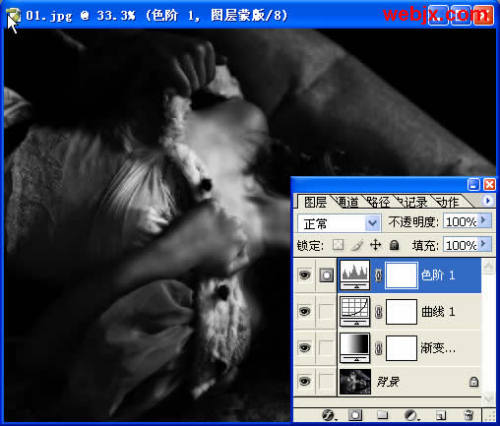Toggle lock transparent pixels
Viewport: 500px width, 426px height.
pyautogui.click(x=338, y=245)
